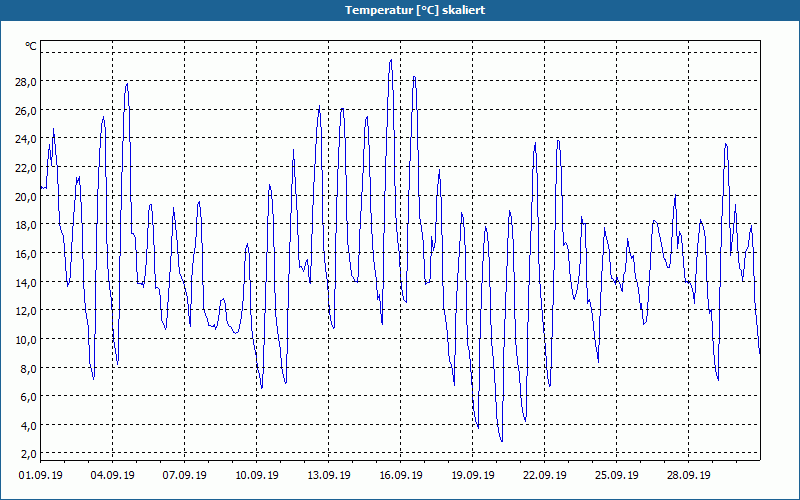Click the 07.09.19 date label

(184, 475)
